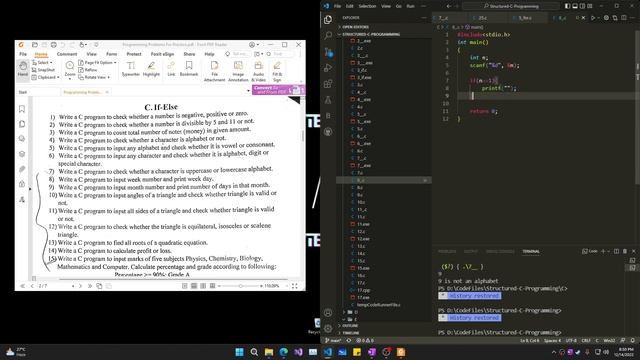Screen dimensions: 640x360
Task: Open the Select tool dropdown in Foxit
Action: point(42,62)
